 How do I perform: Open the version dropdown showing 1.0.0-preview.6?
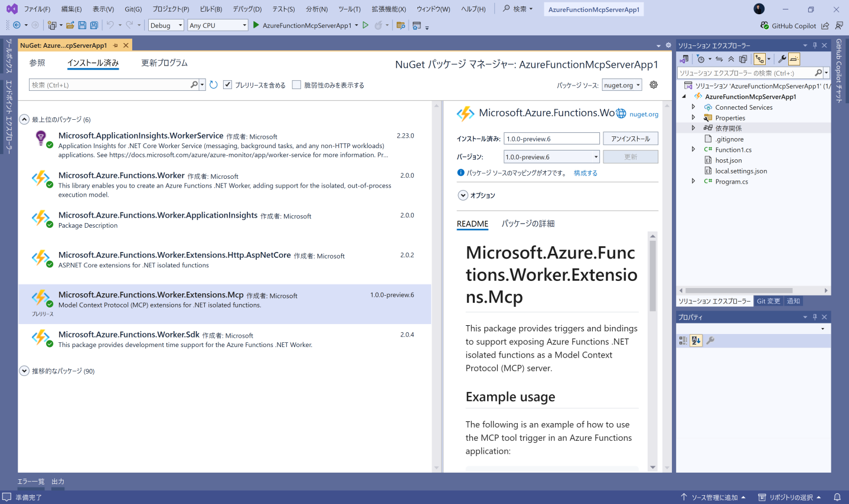551,157
